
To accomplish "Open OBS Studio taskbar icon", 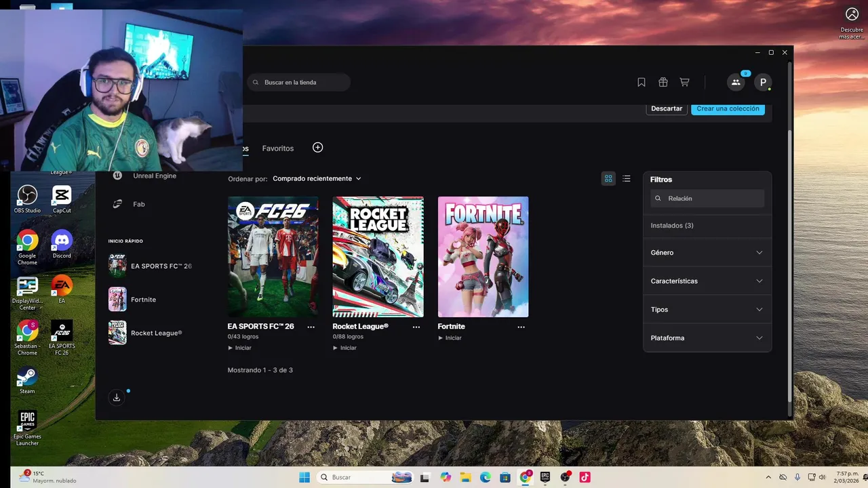I will (x=565, y=477).
